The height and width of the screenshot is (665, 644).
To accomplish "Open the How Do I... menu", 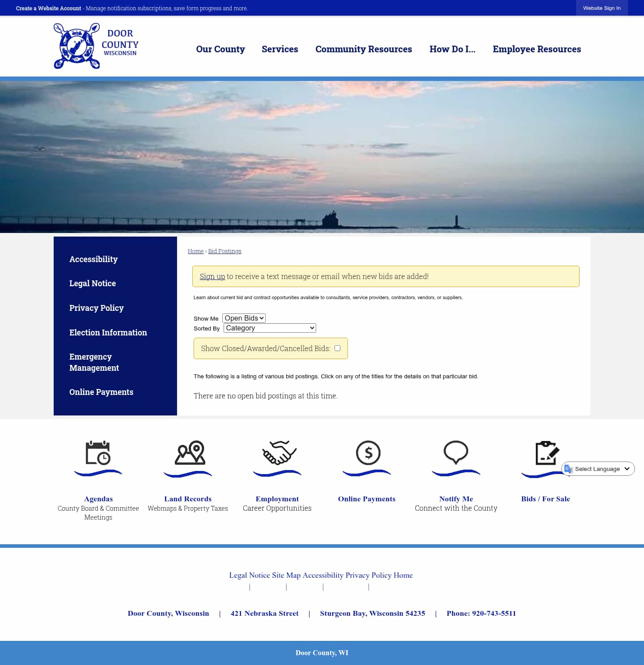I will [x=453, y=49].
